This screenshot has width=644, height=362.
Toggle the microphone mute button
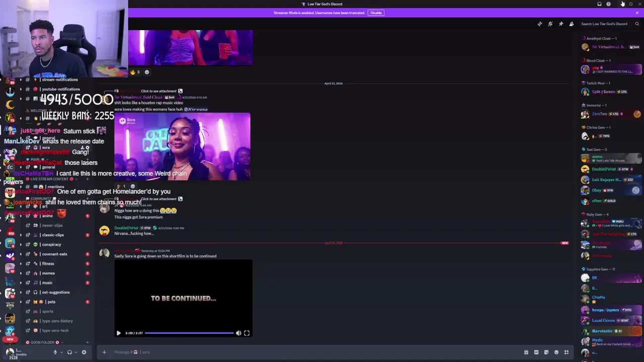tap(55, 352)
